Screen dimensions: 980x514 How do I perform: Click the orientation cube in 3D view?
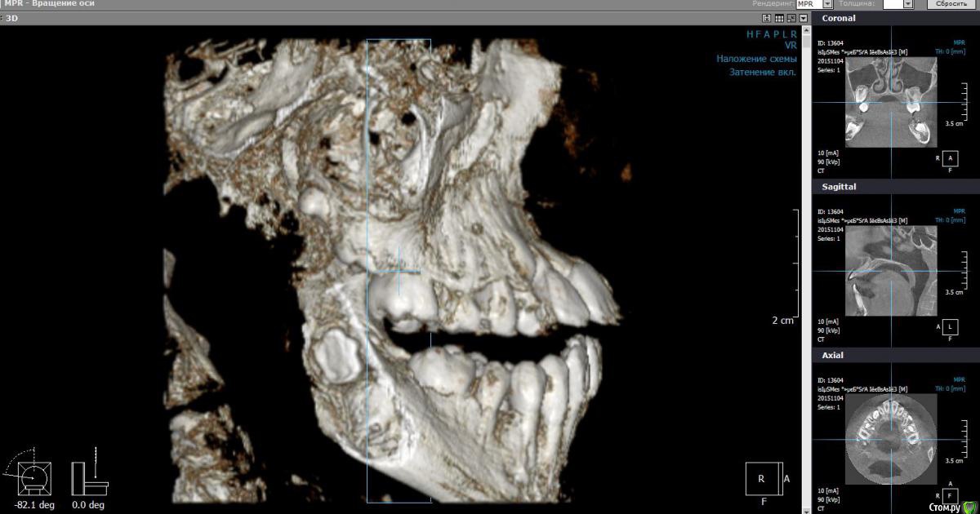coord(761,478)
